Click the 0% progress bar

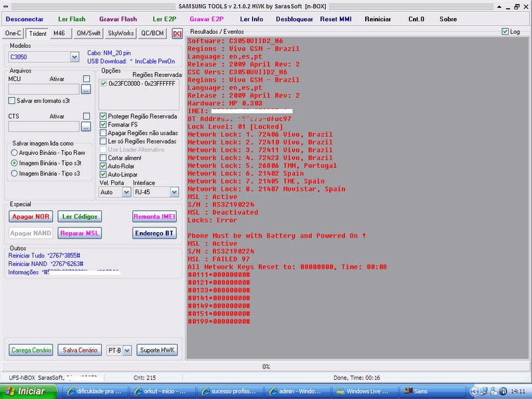(265, 366)
